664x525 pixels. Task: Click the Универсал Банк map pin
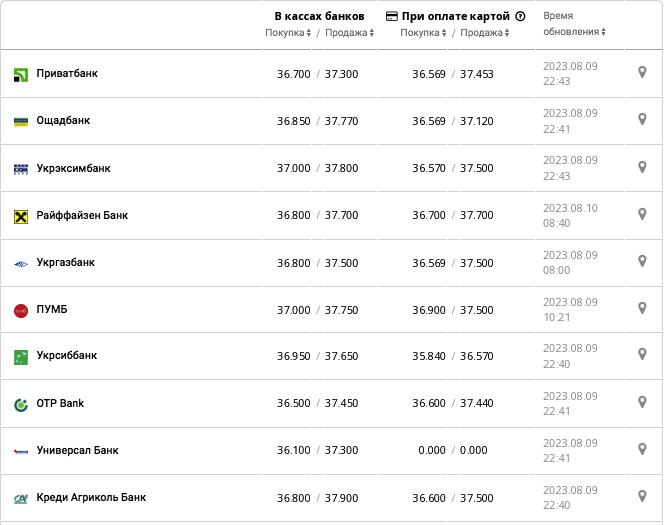click(642, 449)
